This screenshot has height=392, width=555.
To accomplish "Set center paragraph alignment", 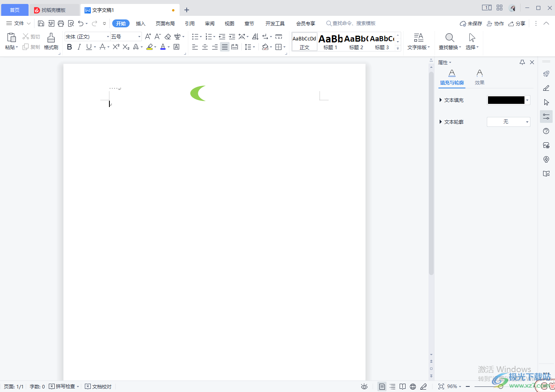I will point(205,47).
